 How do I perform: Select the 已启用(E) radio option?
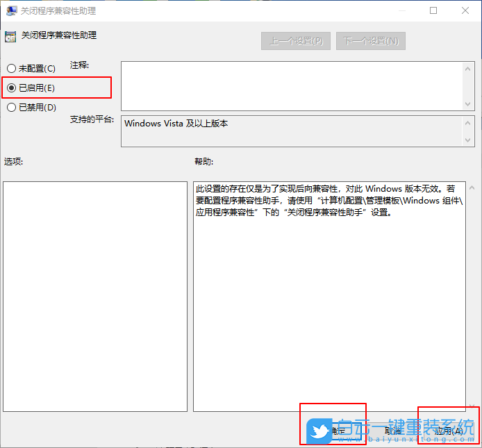coord(31,88)
